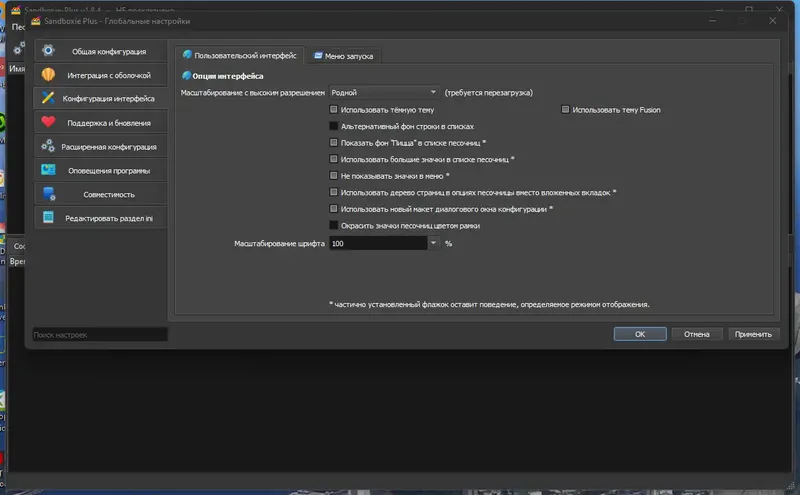This screenshot has height=495, width=800.
Task: Toggle Использовать дерево страниц checkbox
Action: tap(334, 192)
